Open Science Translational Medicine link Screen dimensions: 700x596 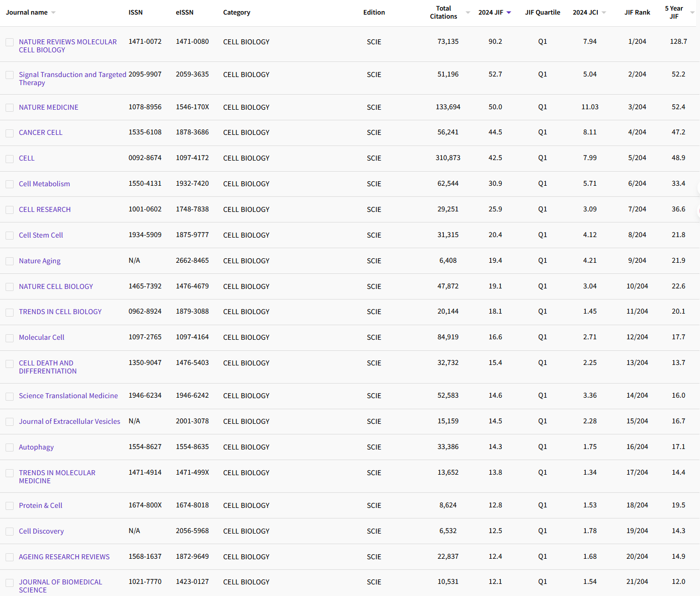coord(68,396)
